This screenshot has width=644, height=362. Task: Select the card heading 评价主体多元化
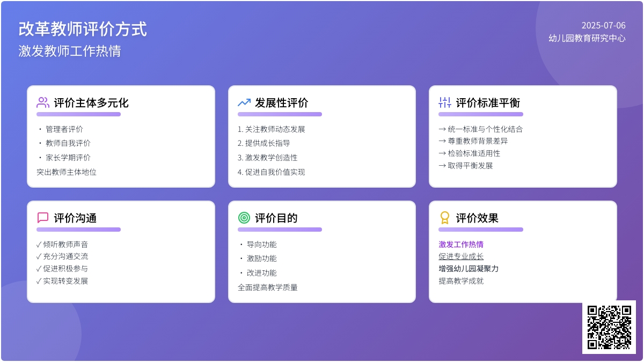pos(91,102)
